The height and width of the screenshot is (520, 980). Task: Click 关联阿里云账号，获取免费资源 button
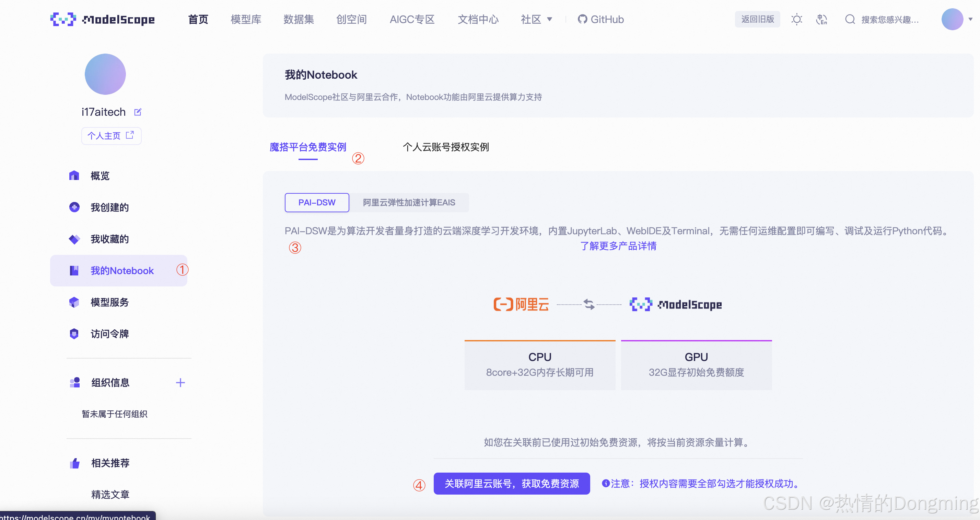(x=511, y=484)
